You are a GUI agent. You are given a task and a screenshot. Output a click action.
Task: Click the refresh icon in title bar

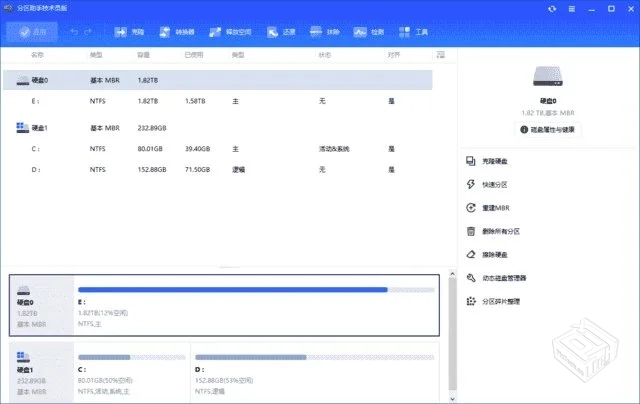coord(552,9)
